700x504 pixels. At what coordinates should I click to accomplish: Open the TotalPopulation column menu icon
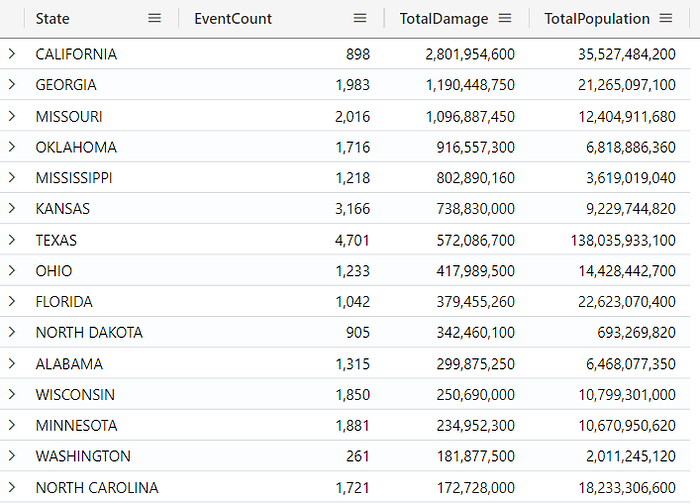pos(666,18)
